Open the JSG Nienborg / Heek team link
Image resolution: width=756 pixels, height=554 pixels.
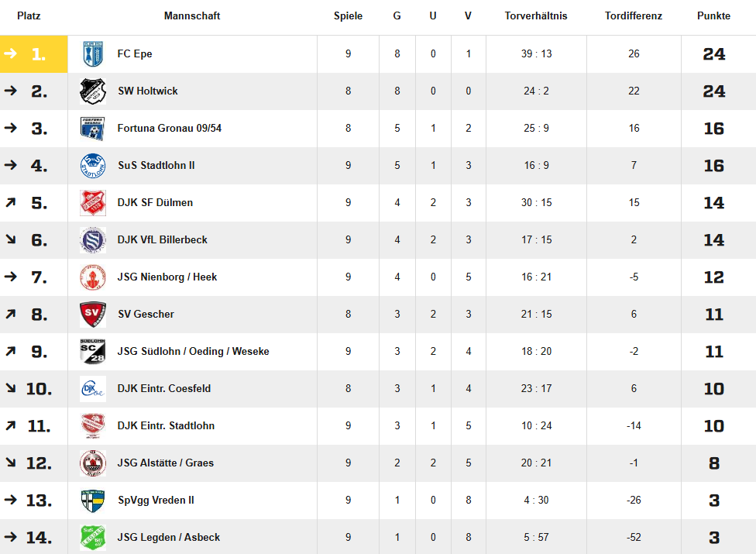[x=167, y=277]
